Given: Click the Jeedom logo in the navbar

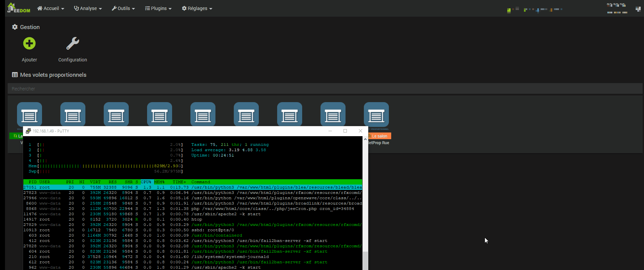Looking at the screenshot, I should (19, 8).
